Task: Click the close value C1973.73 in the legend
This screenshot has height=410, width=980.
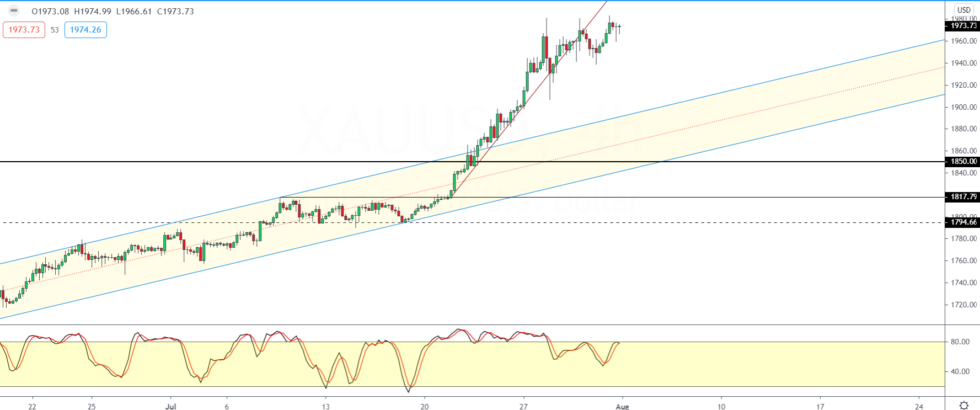Action: tap(175, 12)
